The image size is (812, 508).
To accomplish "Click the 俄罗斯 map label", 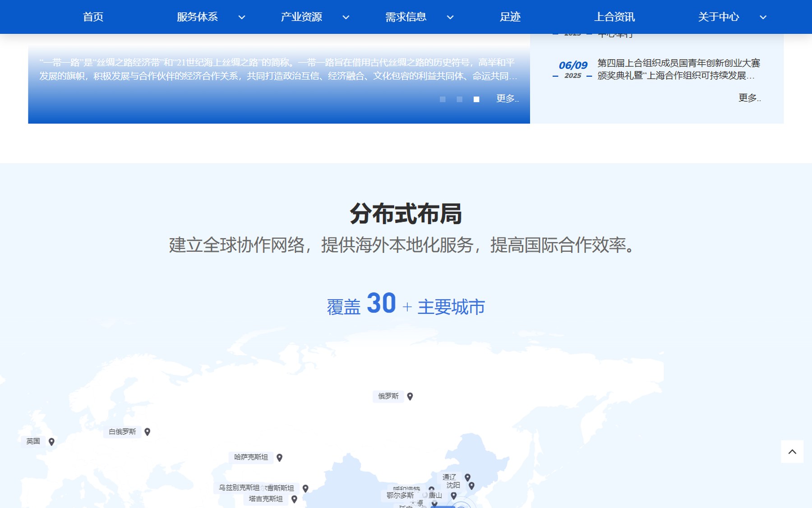I will (x=388, y=396).
